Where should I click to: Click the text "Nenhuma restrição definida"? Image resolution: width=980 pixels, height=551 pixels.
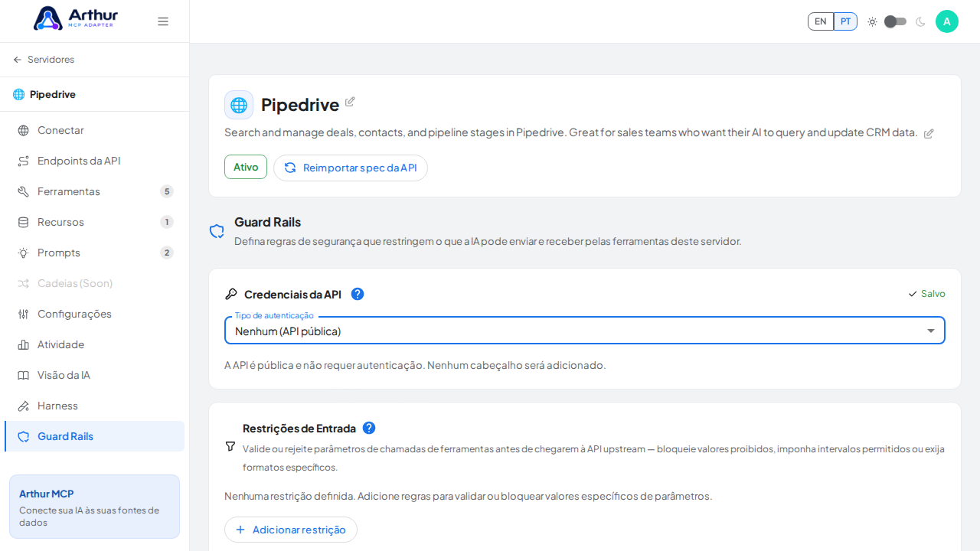(289, 496)
